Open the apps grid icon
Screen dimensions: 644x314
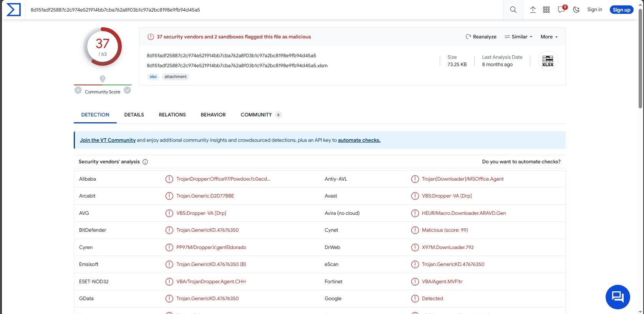[x=546, y=10]
